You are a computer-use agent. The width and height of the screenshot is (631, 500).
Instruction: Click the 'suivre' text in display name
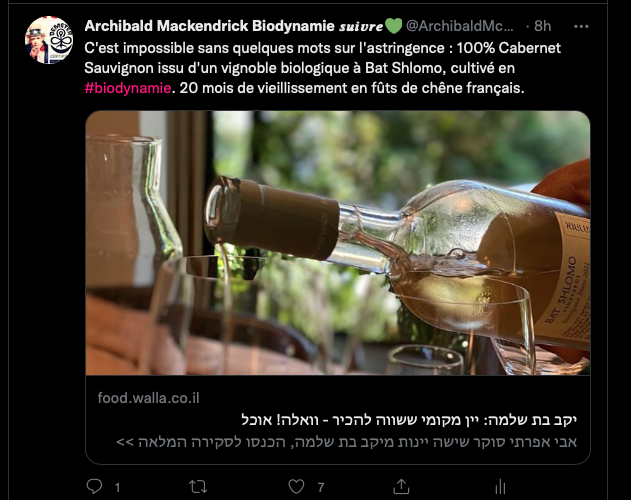[x=361, y=27]
